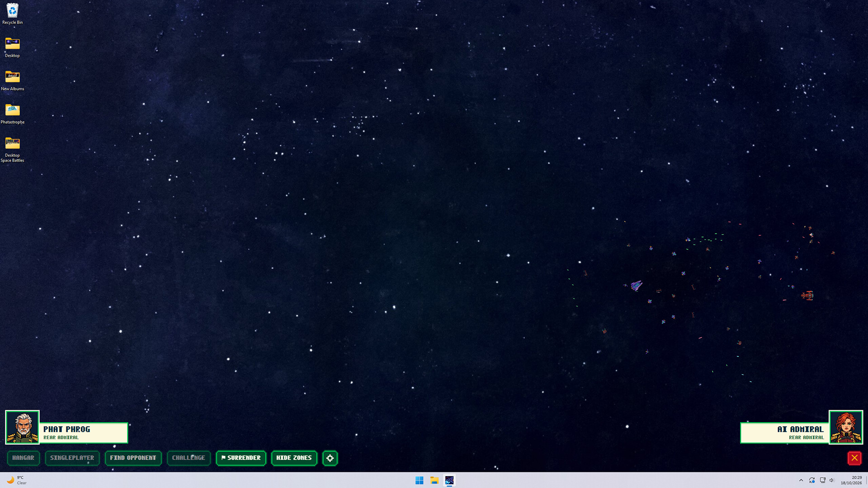
Task: Select the large red enemy flagship
Action: [x=807, y=296]
